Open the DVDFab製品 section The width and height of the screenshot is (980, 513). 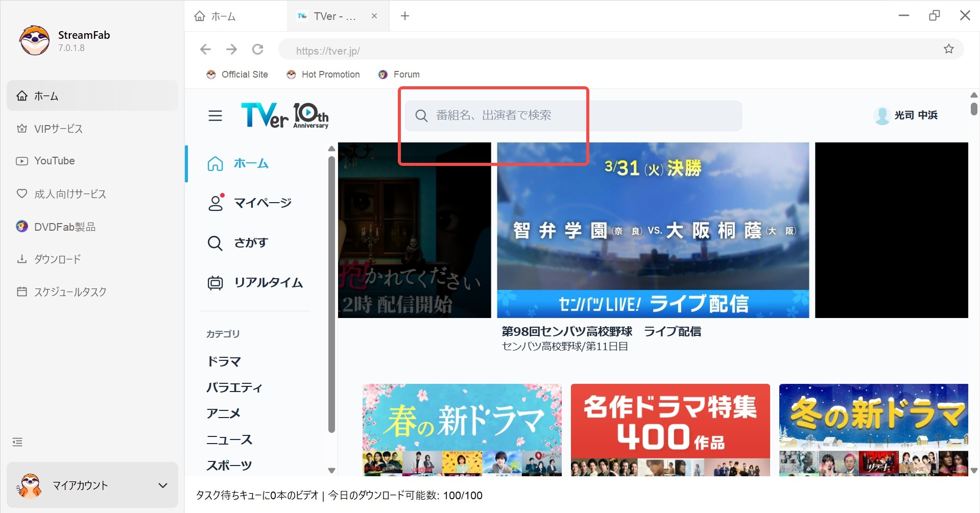click(x=64, y=226)
